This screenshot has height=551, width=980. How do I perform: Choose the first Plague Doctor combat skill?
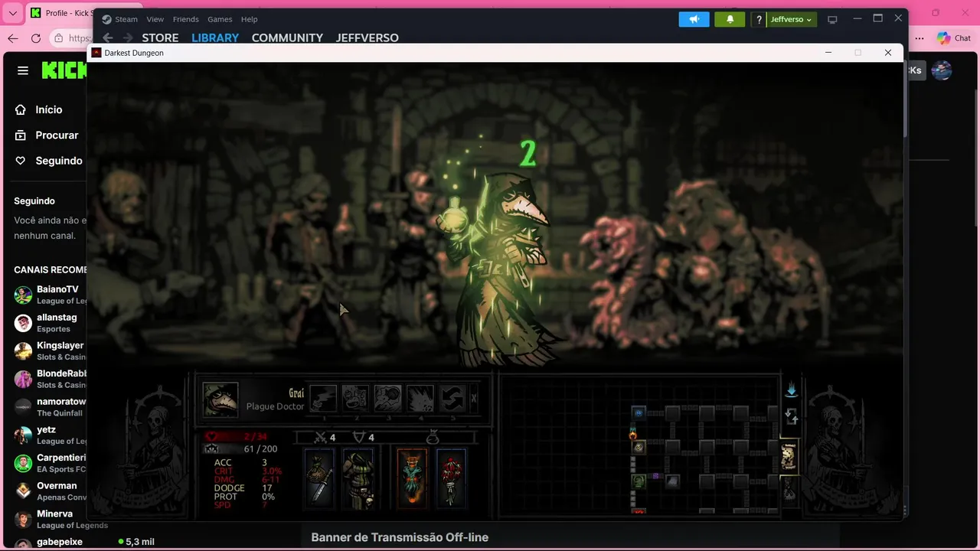click(323, 398)
